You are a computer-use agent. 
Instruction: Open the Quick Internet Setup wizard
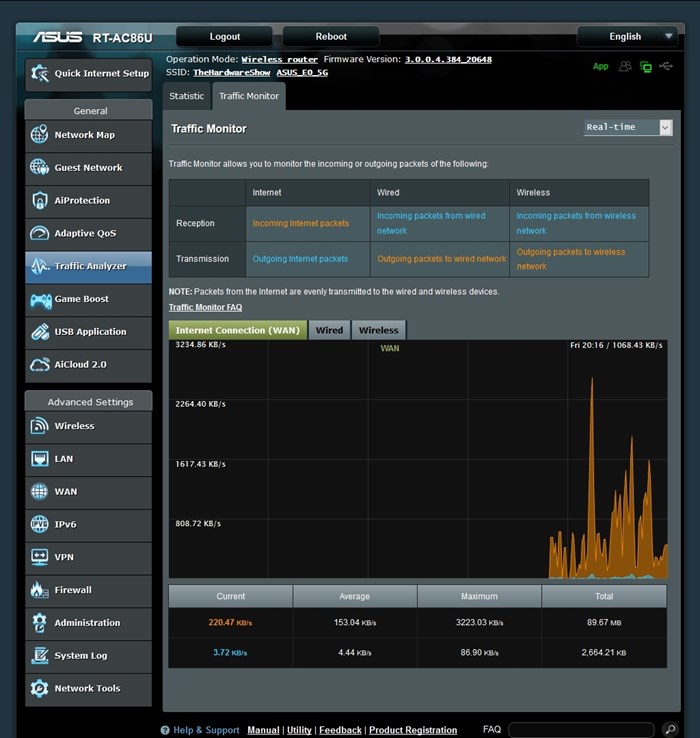pyautogui.click(x=89, y=73)
